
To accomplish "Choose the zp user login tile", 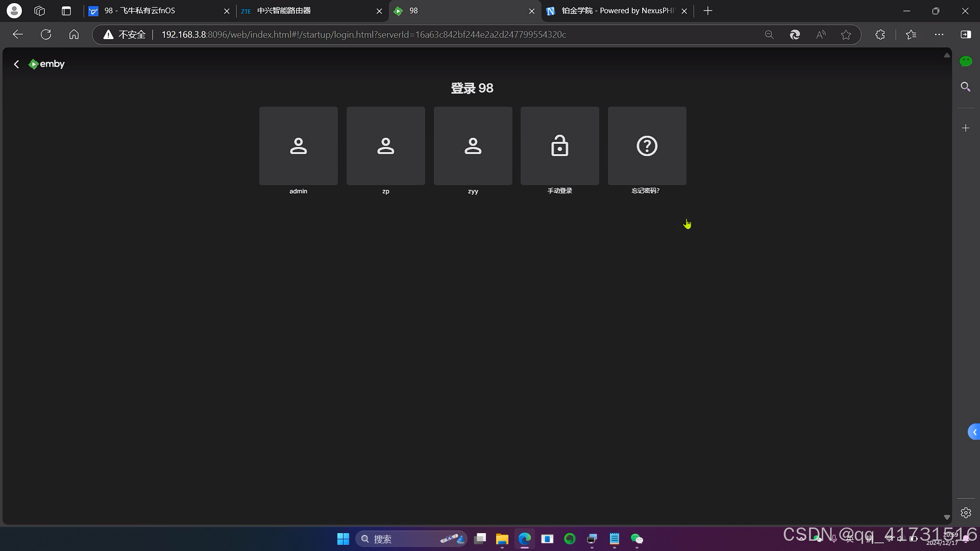I will [x=385, y=146].
